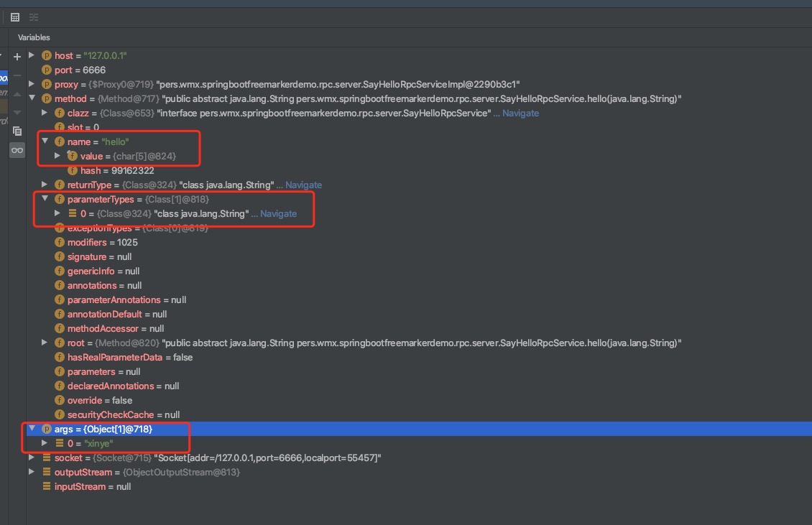The width and height of the screenshot is (812, 525).
Task: Select the port = 6666 variable row
Action: pyautogui.click(x=80, y=70)
